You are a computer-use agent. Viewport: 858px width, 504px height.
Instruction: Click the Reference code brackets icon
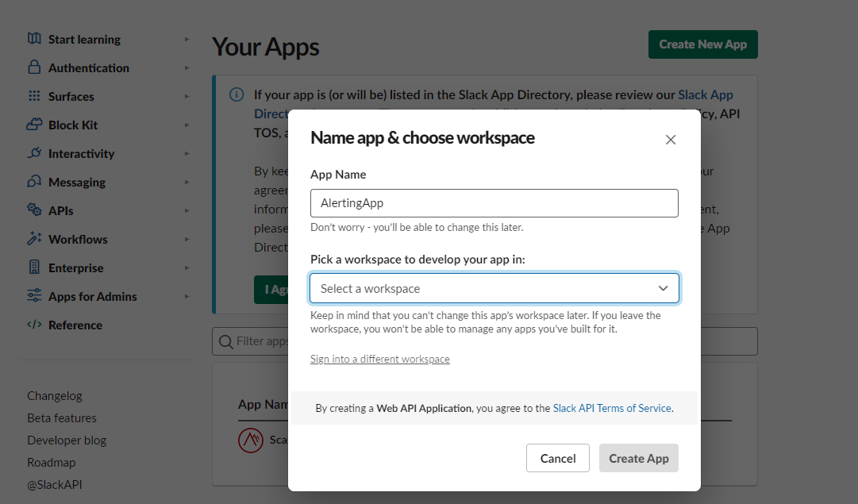pos(34,325)
